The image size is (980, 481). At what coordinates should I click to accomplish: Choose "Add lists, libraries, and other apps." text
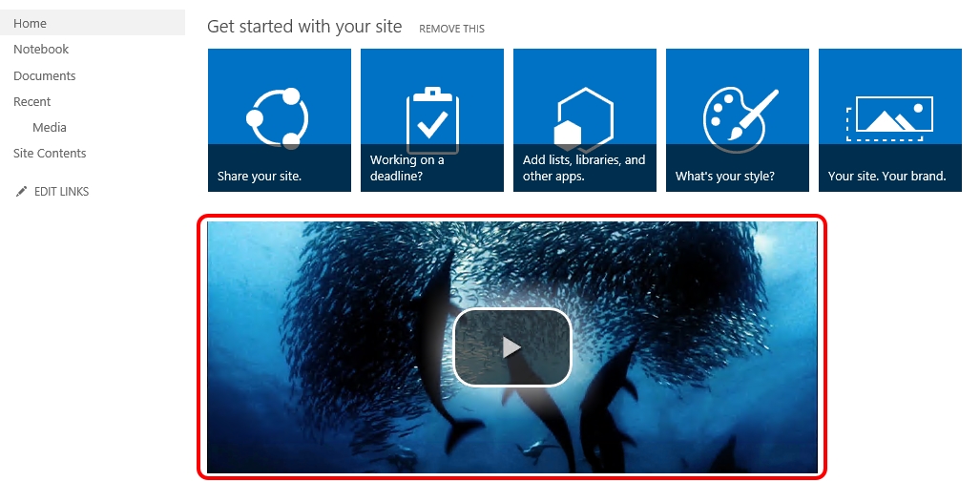(x=583, y=168)
